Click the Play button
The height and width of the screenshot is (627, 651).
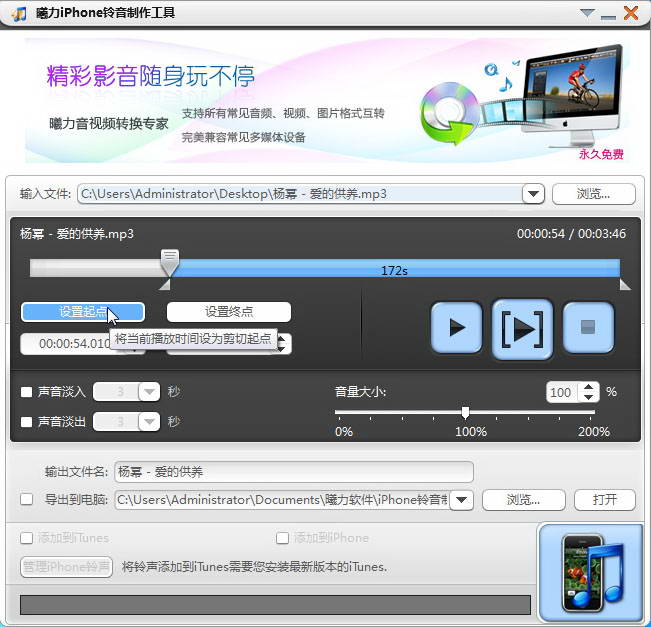(x=457, y=328)
